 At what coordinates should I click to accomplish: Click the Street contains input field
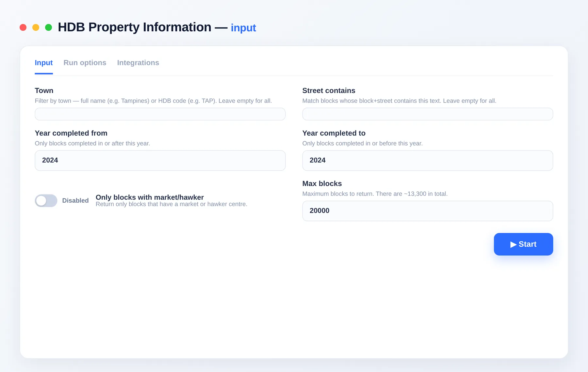click(x=428, y=114)
